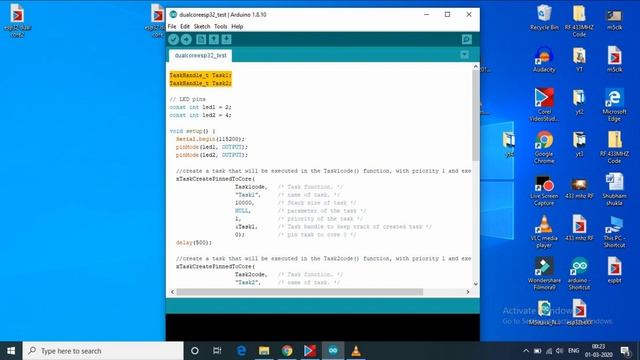Image resolution: width=640 pixels, height=360 pixels.
Task: Select the YT folder on desktop
Action: [579, 60]
